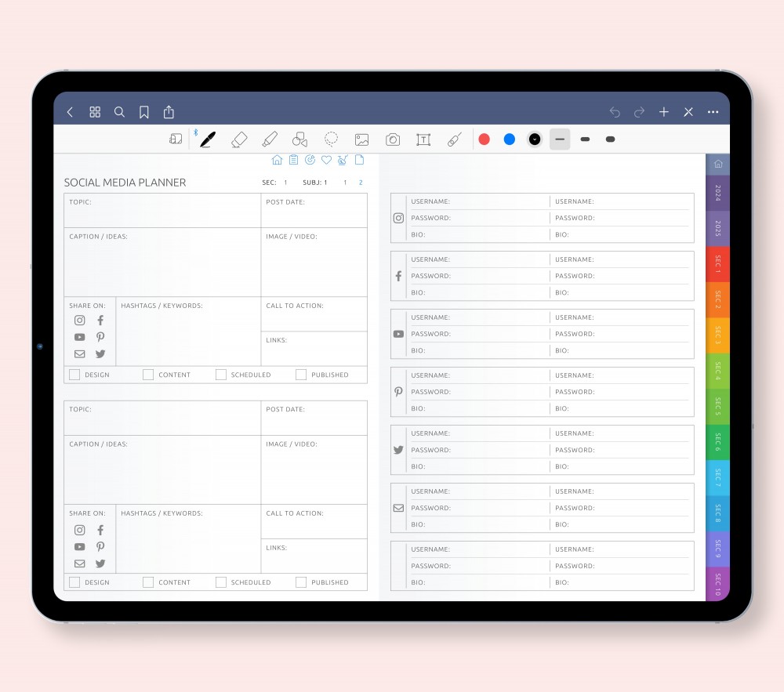
Task: Open the more options menu
Action: point(713,112)
